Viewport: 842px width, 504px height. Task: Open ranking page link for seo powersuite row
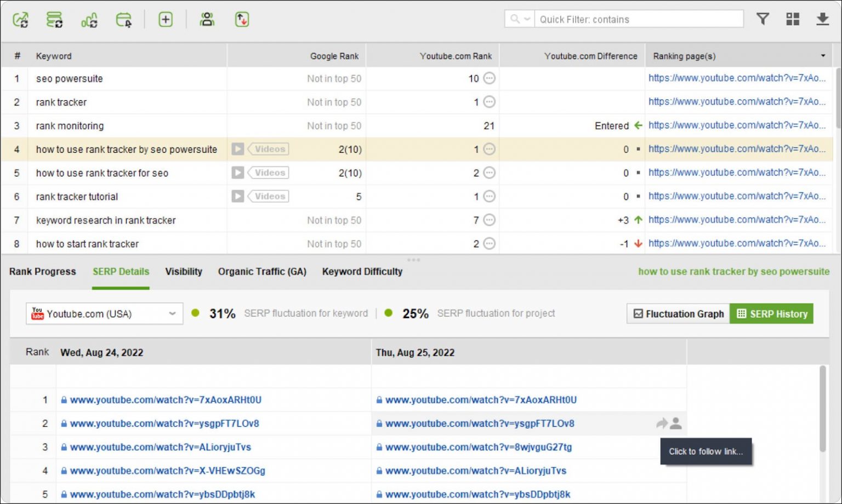pyautogui.click(x=736, y=78)
